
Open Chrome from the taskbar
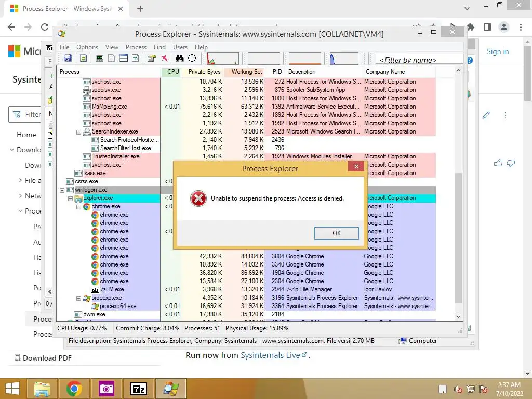pyautogui.click(x=74, y=389)
